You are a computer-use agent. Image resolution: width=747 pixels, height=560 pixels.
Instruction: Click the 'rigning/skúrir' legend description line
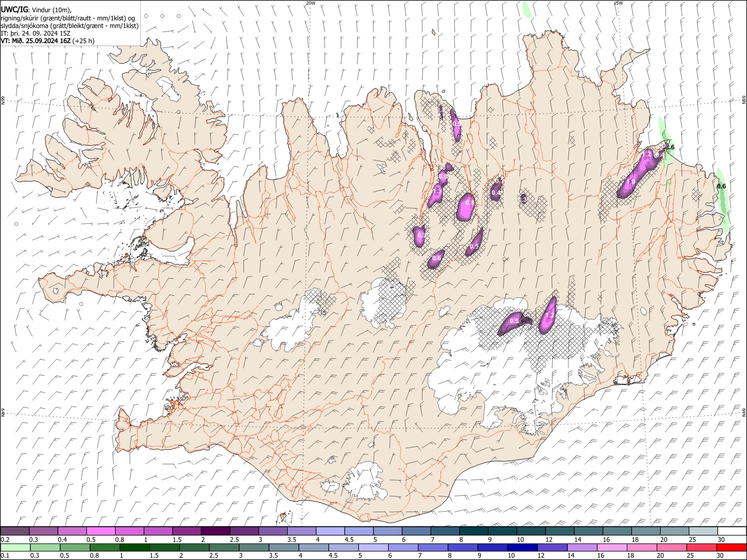coord(68,18)
